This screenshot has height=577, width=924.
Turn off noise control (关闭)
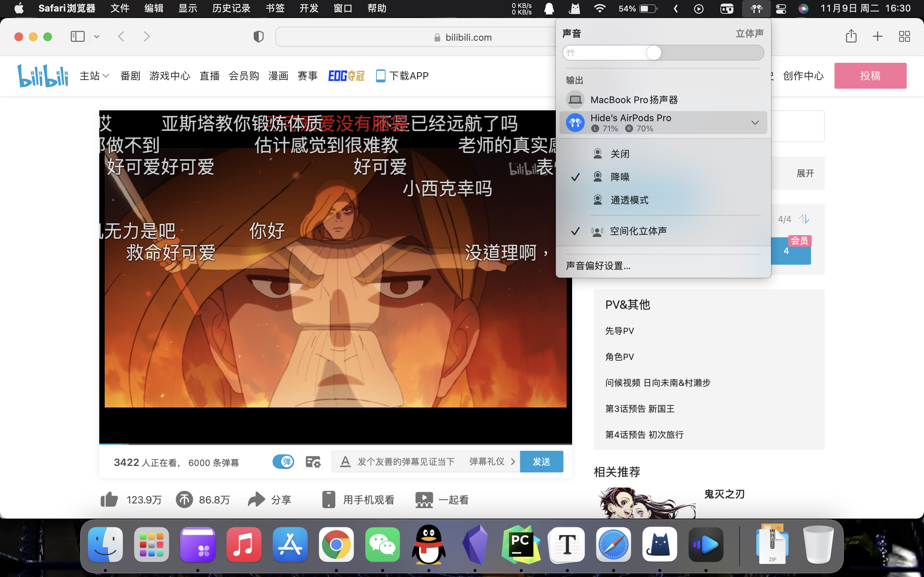[x=619, y=154]
